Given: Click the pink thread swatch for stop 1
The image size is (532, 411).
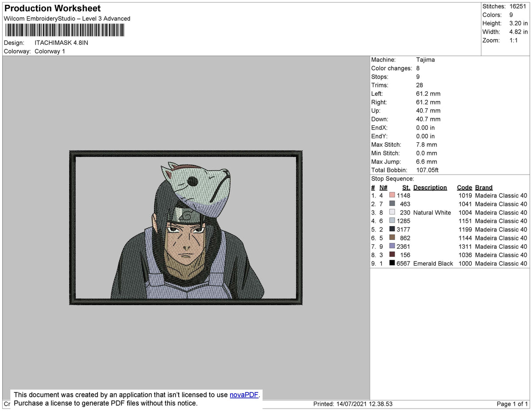Looking at the screenshot, I should [392, 195].
